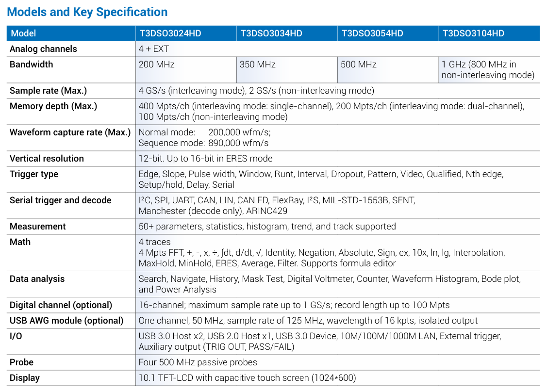Viewport: 547px width, 392px height.
Task: Click the Analog channels row label
Action: [x=43, y=49]
